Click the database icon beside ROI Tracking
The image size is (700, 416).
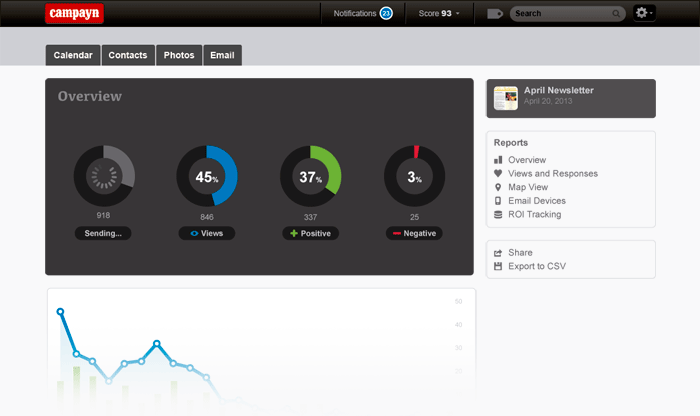[498, 215]
